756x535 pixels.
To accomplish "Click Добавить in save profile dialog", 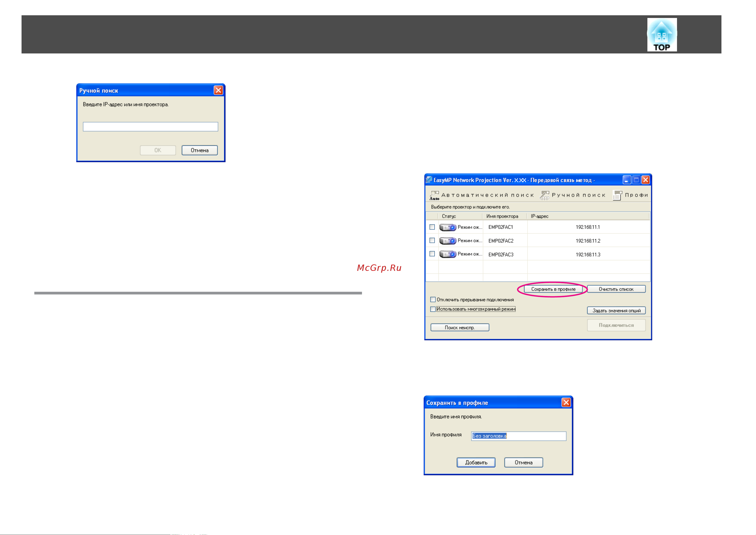I will [476, 462].
